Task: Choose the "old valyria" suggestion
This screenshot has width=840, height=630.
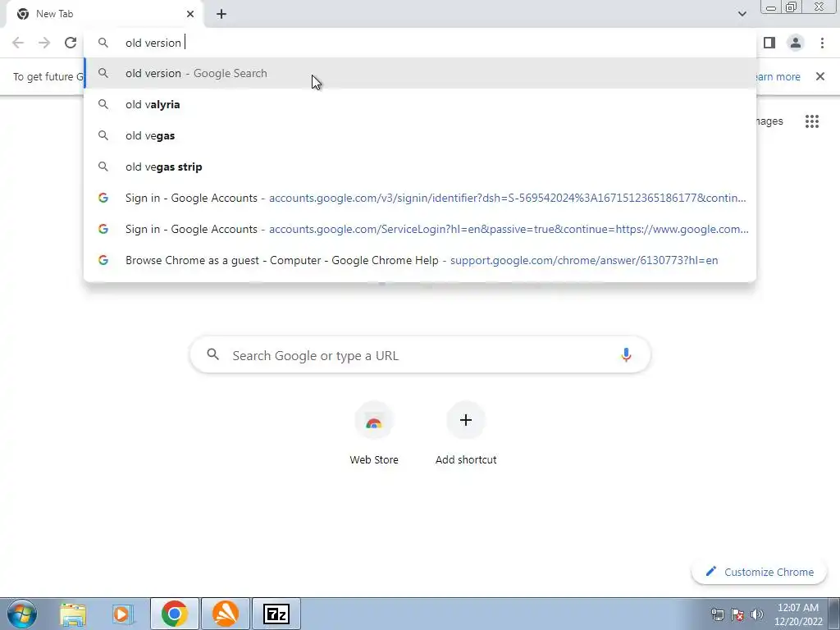Action: (x=420, y=104)
